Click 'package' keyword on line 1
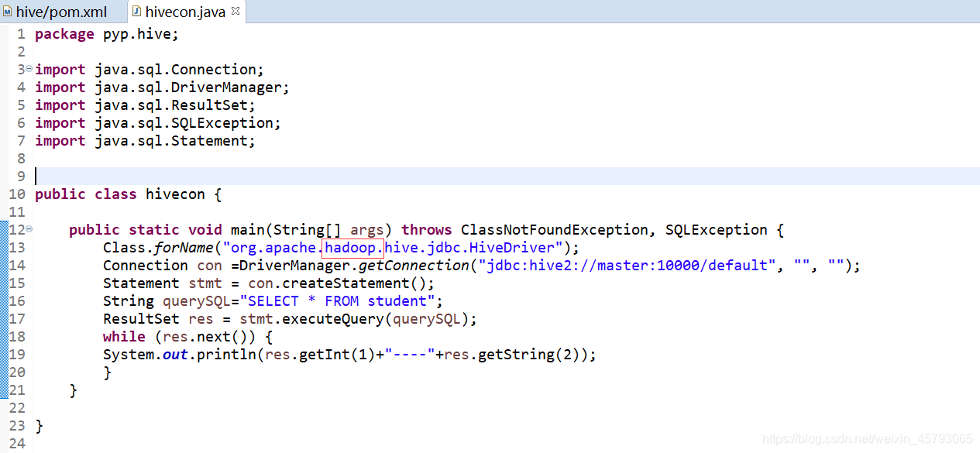Screen dimensions: 980x453 [x=64, y=34]
